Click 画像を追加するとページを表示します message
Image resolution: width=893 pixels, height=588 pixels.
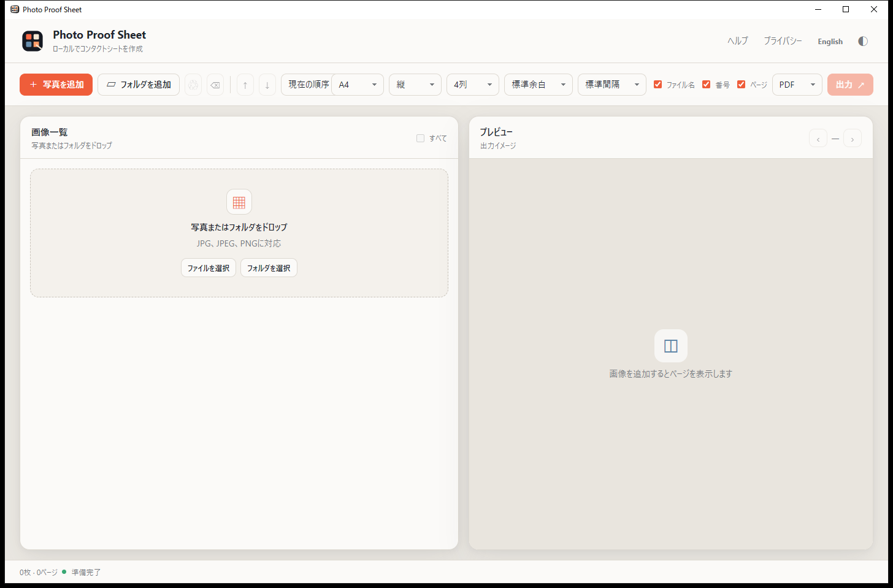pos(671,373)
